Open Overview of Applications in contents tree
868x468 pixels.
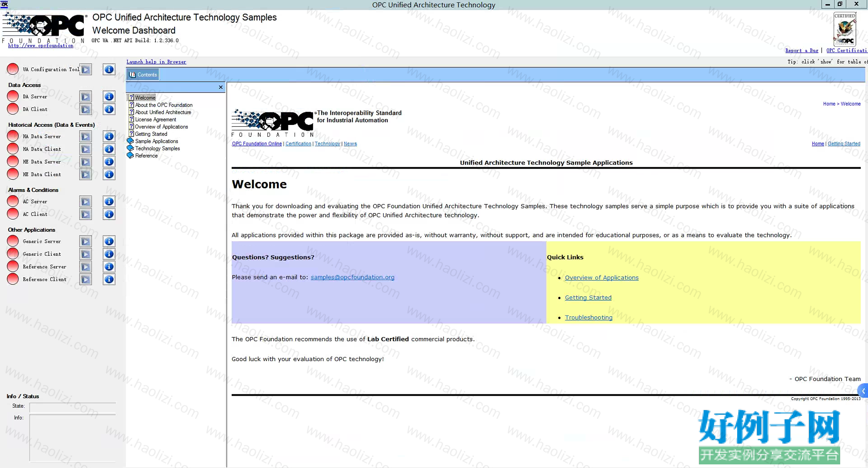161,126
